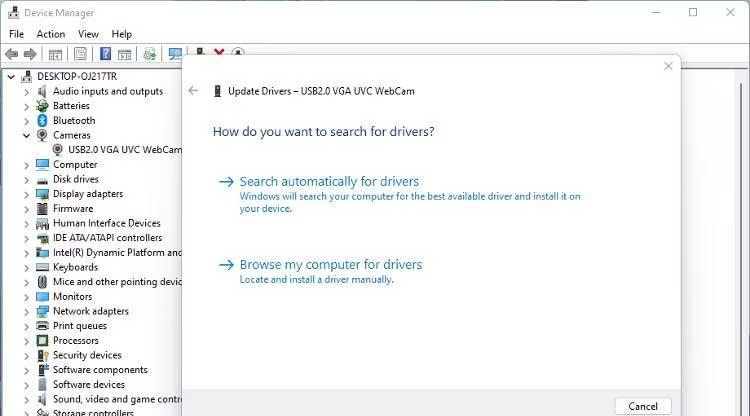
Task: Click the Mice and other pointing devices icon
Action: (x=42, y=282)
